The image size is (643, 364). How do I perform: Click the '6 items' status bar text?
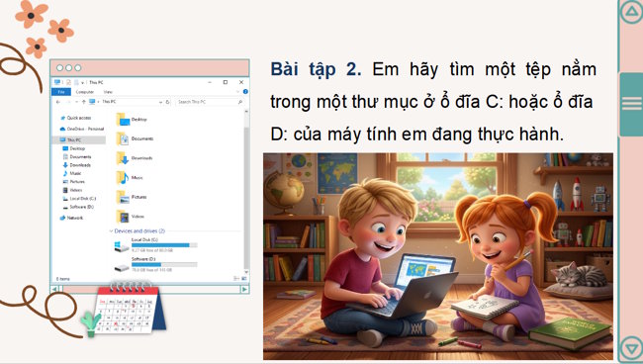62,279
